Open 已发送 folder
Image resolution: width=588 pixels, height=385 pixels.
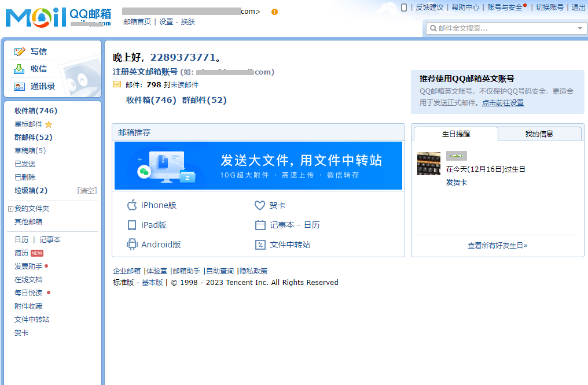tap(25, 164)
